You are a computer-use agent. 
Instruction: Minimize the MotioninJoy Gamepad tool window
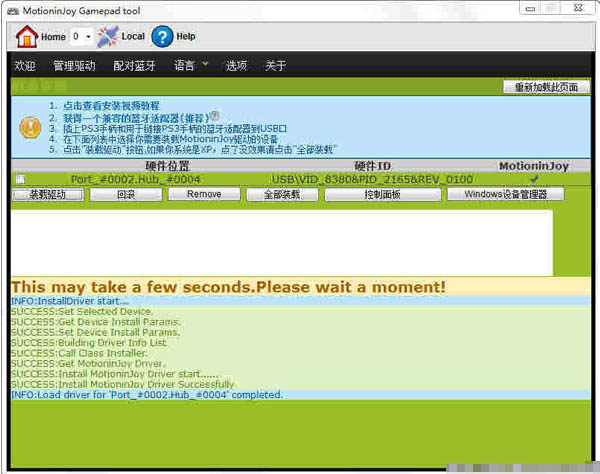[x=530, y=9]
